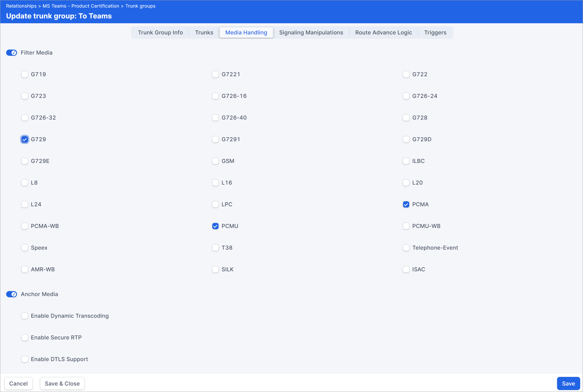Screen dimensions: 583x392
Task: Check Enable Dynamic Transcoding
Action: pyautogui.click(x=25, y=316)
